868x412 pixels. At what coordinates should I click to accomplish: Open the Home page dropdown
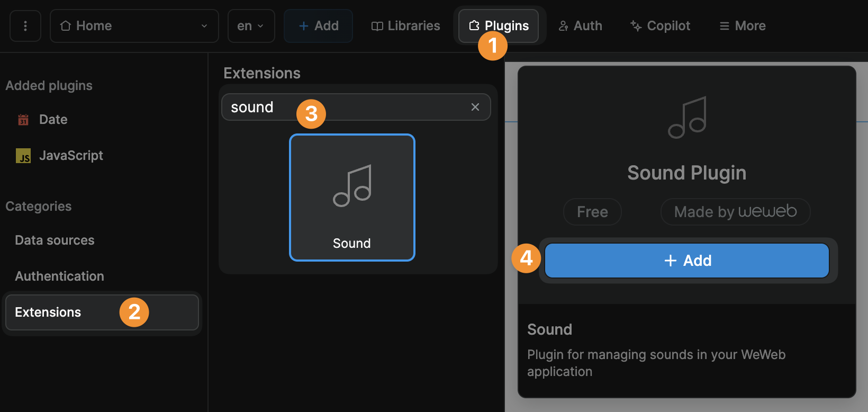tap(134, 26)
